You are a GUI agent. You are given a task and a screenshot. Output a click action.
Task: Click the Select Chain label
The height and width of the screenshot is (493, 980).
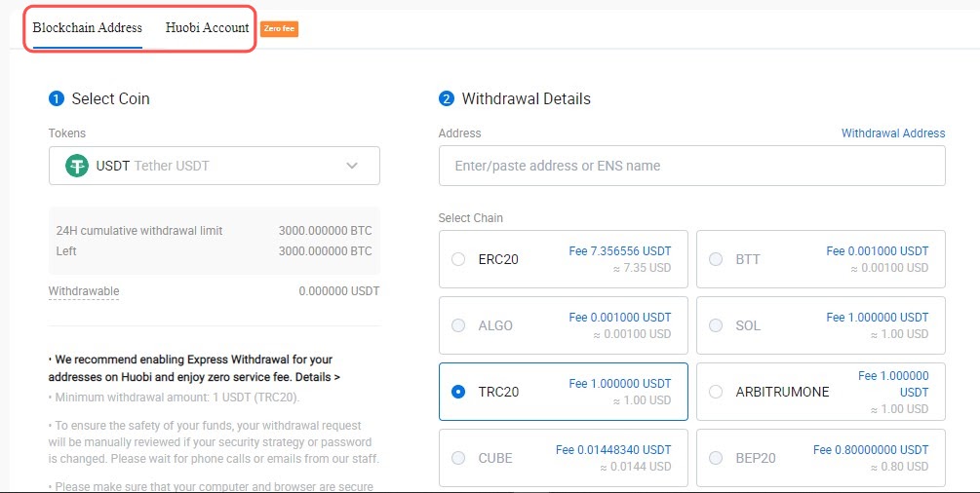[x=471, y=218]
